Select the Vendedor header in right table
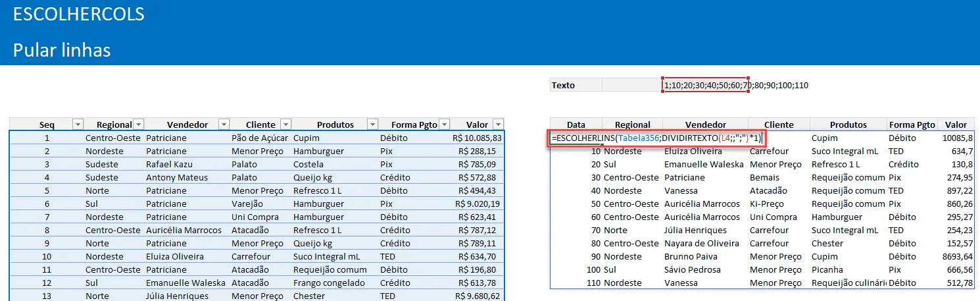Image resolution: width=980 pixels, height=301 pixels. pyautogui.click(x=705, y=124)
